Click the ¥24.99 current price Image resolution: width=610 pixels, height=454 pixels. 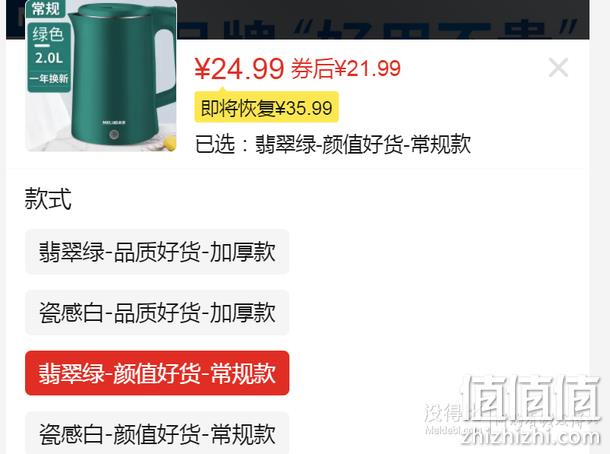tap(239, 69)
